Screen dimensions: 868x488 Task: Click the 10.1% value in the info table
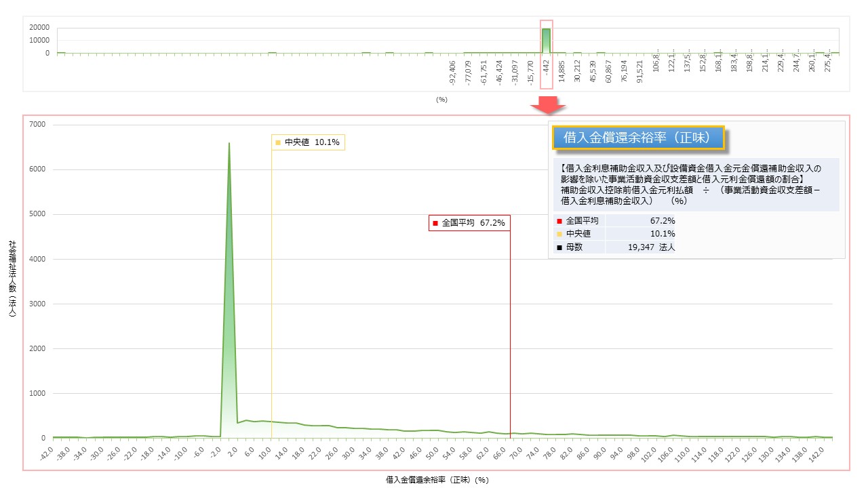point(663,234)
